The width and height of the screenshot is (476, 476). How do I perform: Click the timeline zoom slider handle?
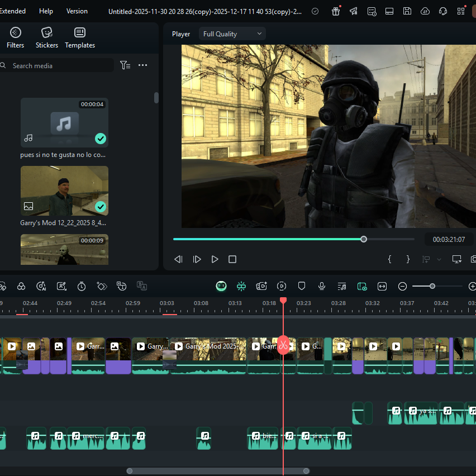pyautogui.click(x=432, y=286)
